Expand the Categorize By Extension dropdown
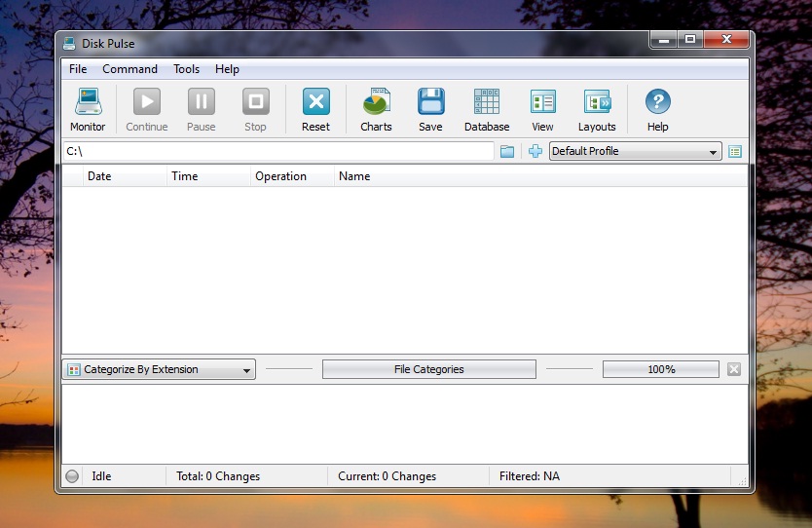 [159, 369]
